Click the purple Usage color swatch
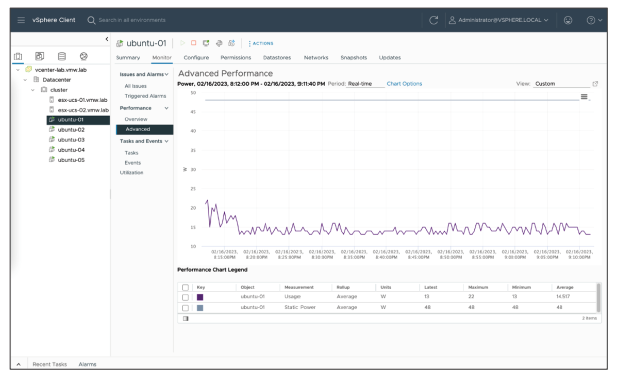 [200, 297]
